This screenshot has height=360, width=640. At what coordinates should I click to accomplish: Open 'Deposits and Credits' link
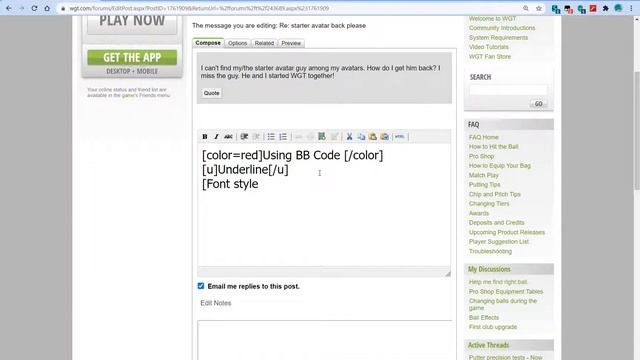coord(497,222)
